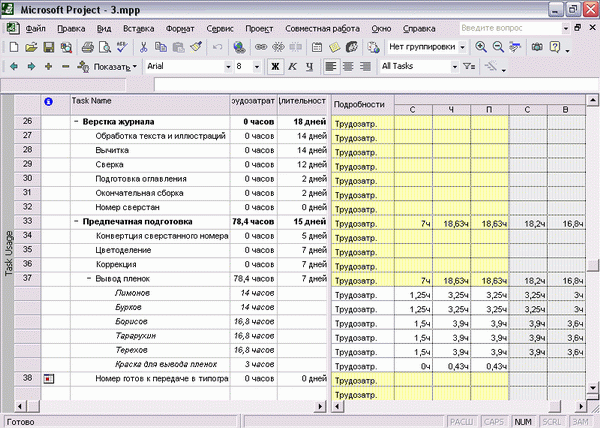
Task: Indent task with right green arrow
Action: point(31,67)
